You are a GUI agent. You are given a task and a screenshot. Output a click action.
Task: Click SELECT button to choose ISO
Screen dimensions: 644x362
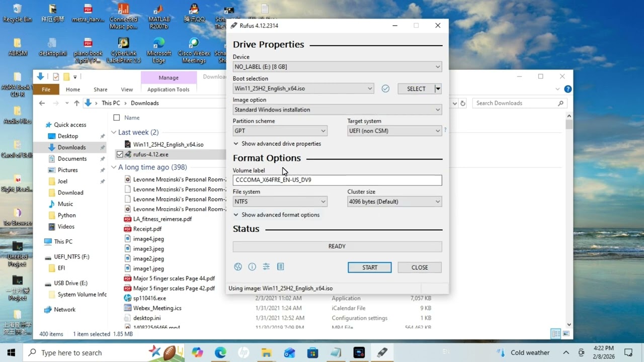tap(416, 88)
